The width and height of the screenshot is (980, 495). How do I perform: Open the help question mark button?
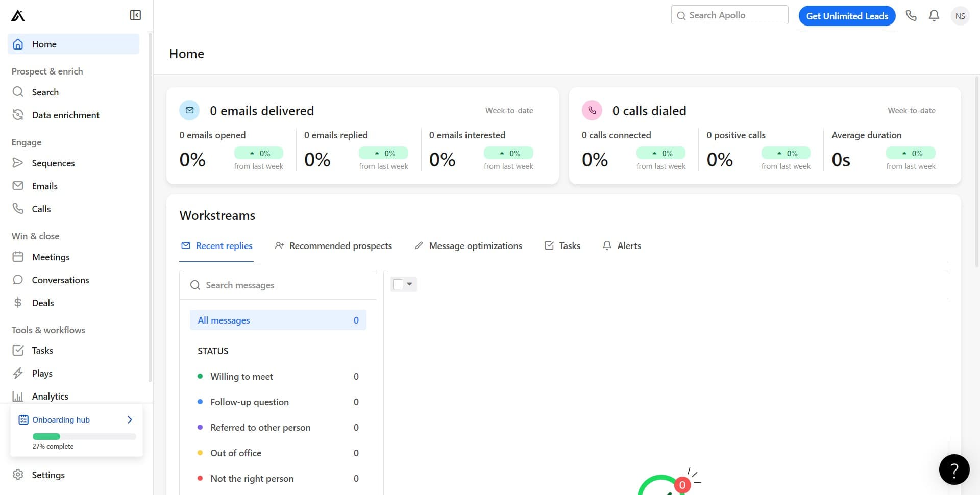954,469
